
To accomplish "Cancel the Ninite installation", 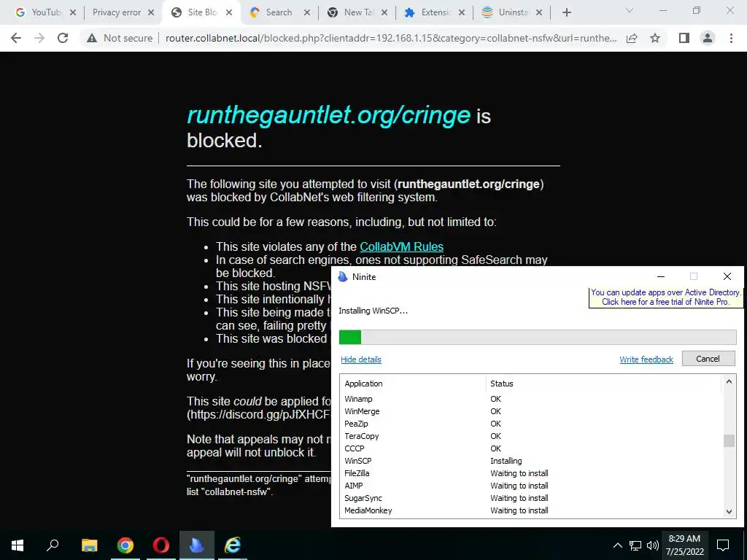I will point(708,359).
